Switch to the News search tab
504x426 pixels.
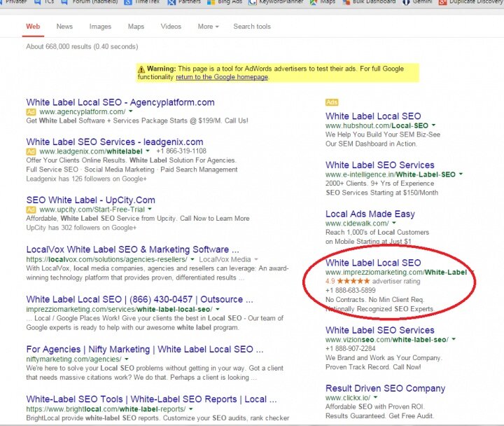(x=64, y=27)
